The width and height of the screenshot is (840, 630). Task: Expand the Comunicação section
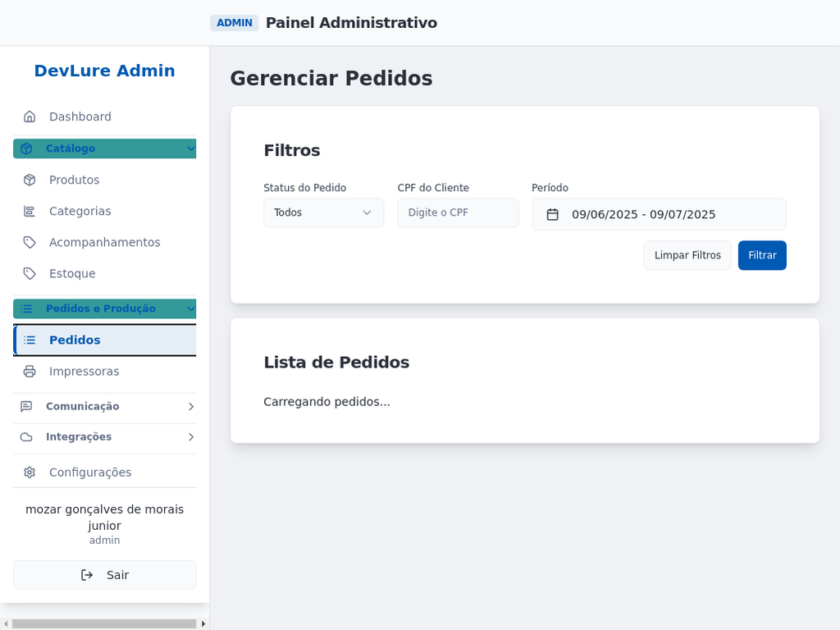(105, 406)
